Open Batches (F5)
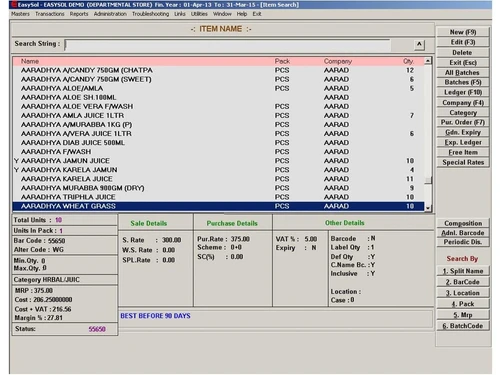The height and width of the screenshot is (375, 500). 463,82
